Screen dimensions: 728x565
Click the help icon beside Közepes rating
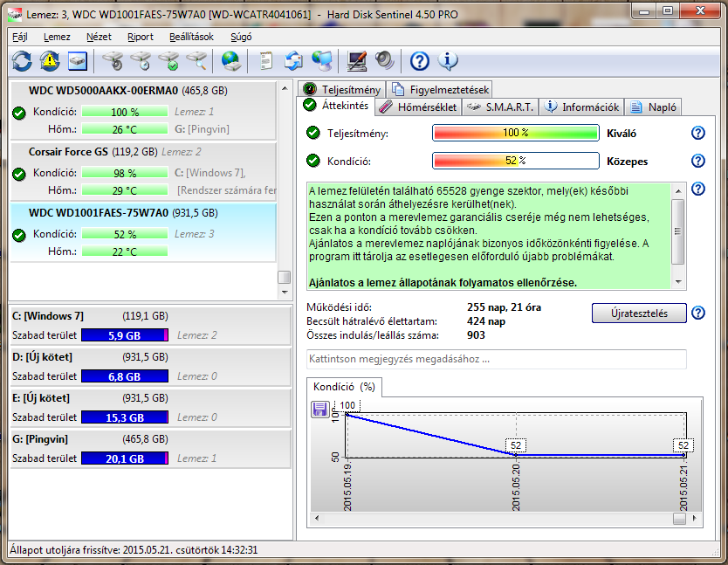[x=698, y=162]
